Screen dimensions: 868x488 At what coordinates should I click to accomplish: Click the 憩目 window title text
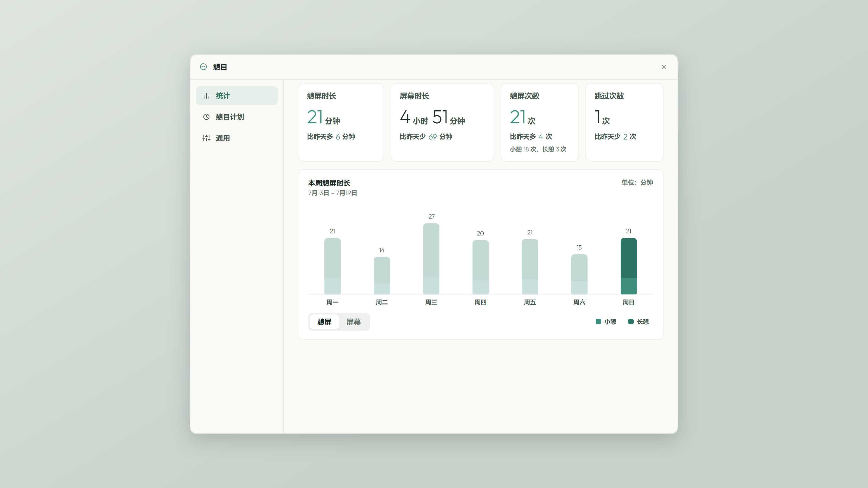click(220, 67)
